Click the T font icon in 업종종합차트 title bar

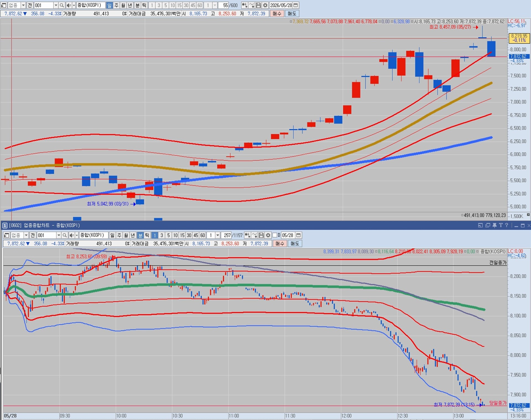(501, 225)
